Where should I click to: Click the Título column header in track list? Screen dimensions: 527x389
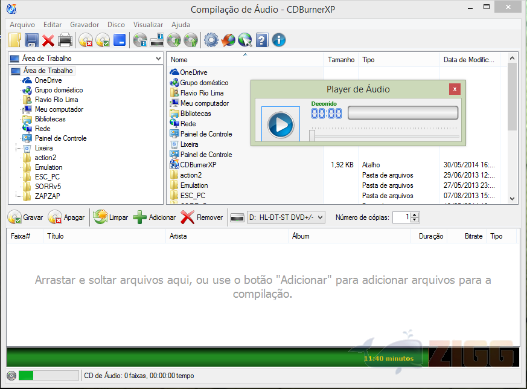(x=104, y=236)
